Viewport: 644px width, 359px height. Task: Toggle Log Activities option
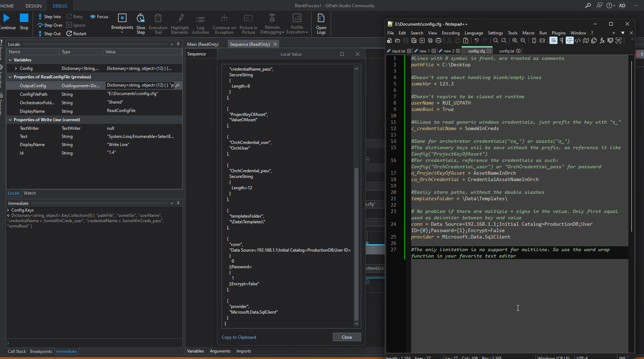coord(200,24)
